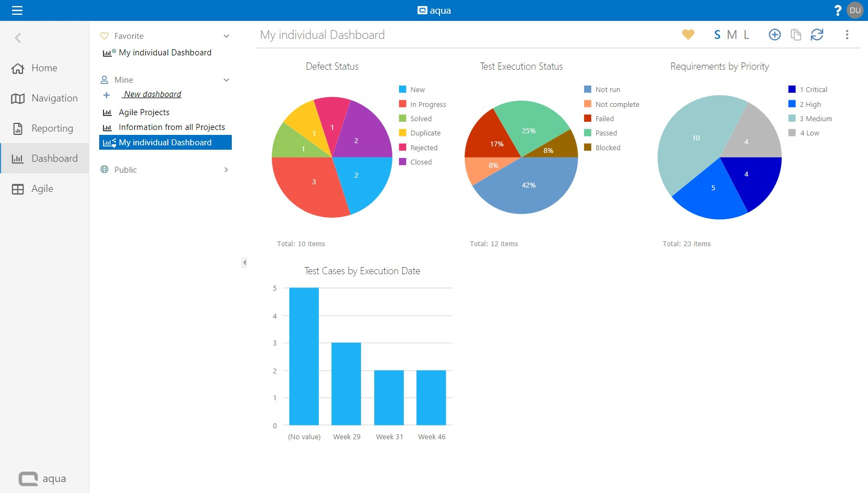
Task: Toggle the favorite heart for this dashboard
Action: coord(688,35)
